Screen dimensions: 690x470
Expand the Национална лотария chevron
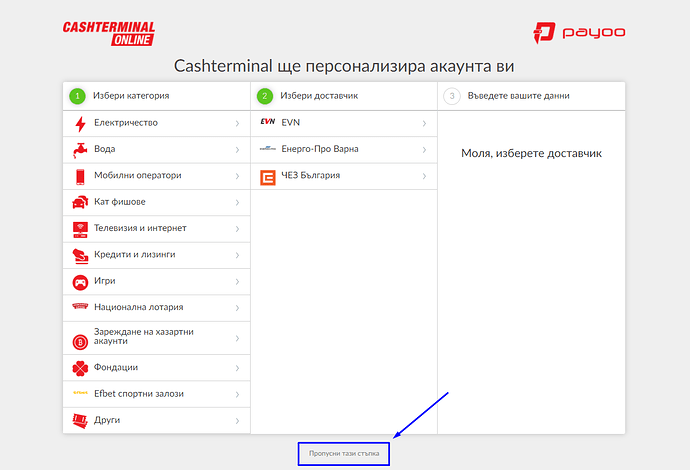237,308
